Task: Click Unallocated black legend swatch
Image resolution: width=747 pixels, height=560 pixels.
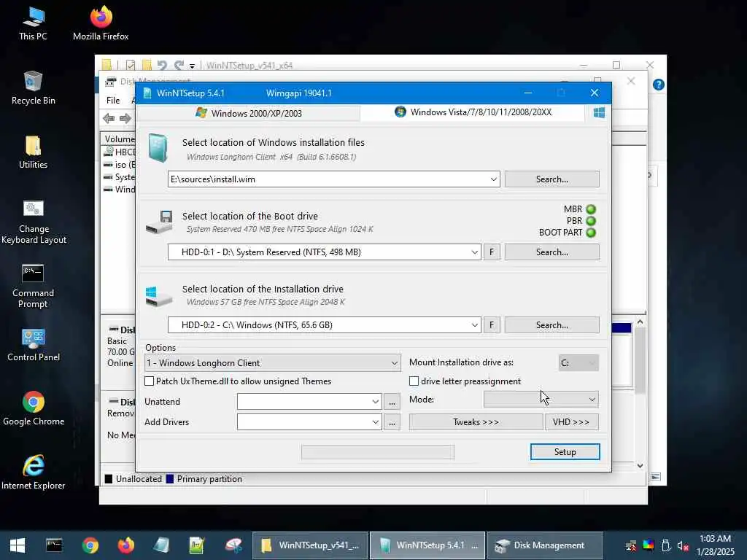Action: (109, 479)
